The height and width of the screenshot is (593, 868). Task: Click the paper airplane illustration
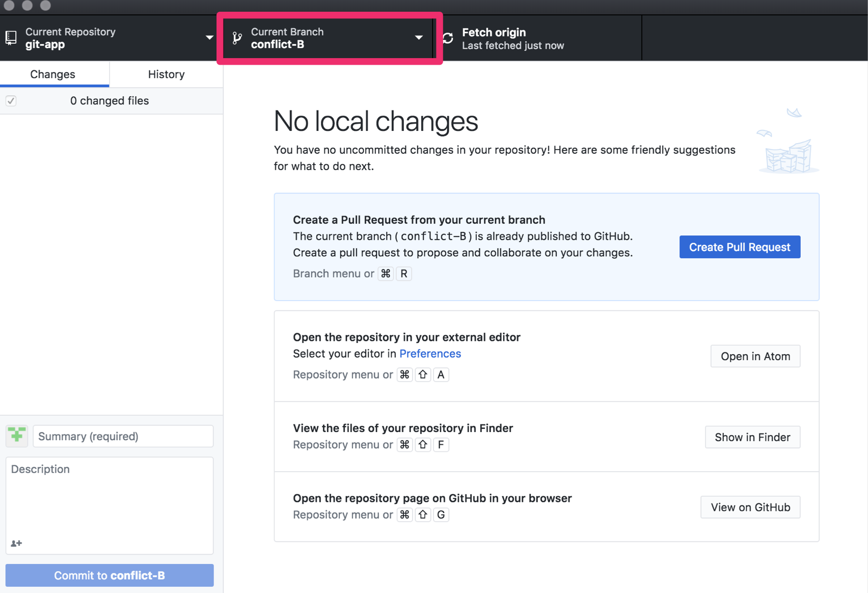point(794,113)
